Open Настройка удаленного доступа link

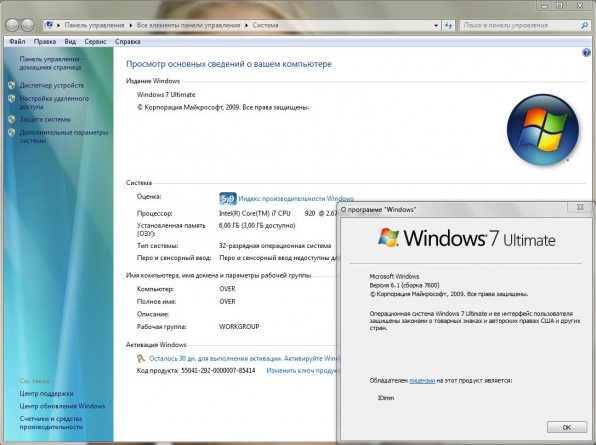[x=54, y=103]
